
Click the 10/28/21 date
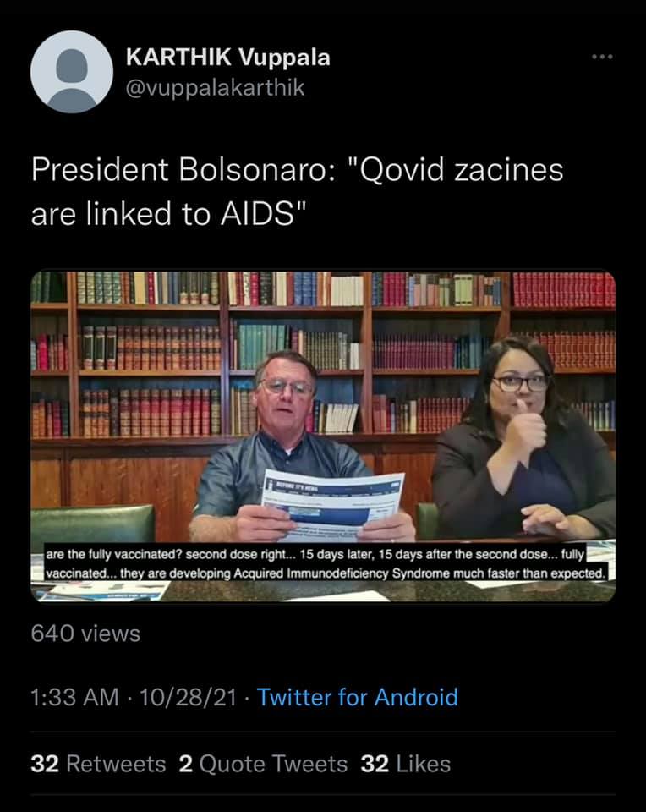tap(188, 697)
